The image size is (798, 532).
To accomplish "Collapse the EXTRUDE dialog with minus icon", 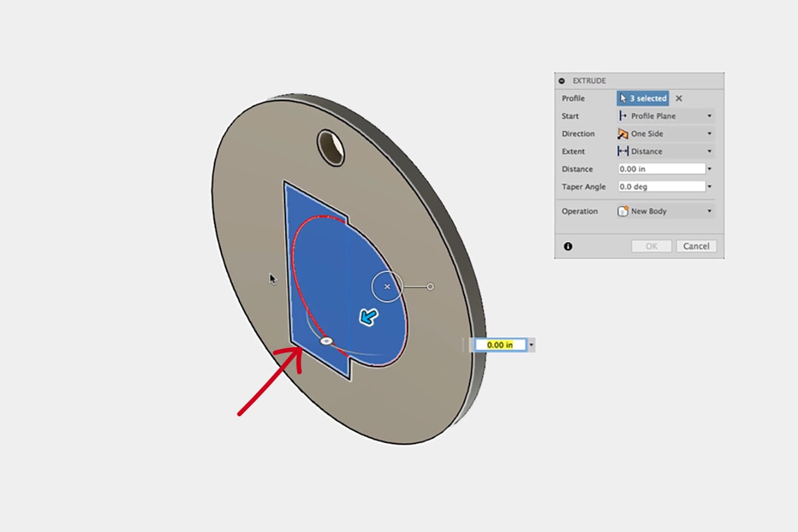I will click(x=562, y=80).
